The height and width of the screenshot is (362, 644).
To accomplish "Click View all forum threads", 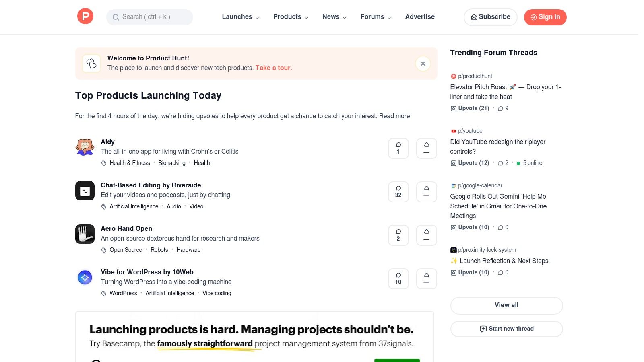I will [506, 305].
